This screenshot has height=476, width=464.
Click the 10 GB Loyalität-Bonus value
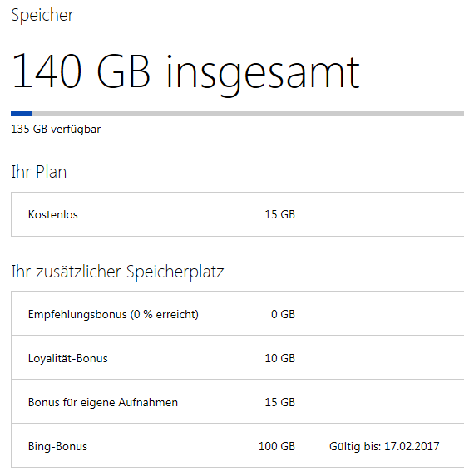[x=280, y=358]
